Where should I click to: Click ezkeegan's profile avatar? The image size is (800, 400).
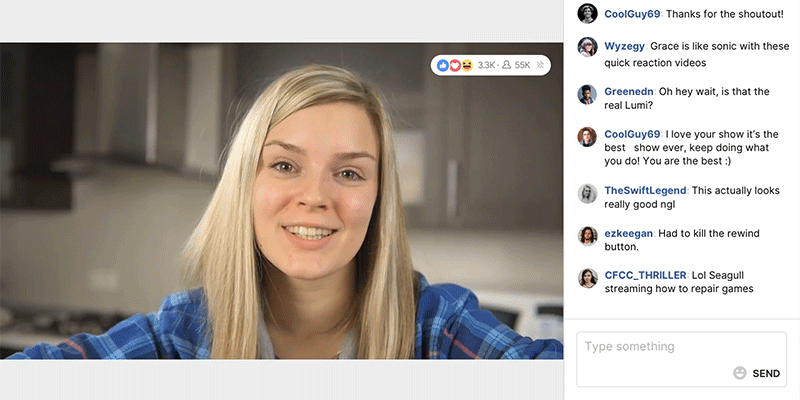tap(588, 236)
